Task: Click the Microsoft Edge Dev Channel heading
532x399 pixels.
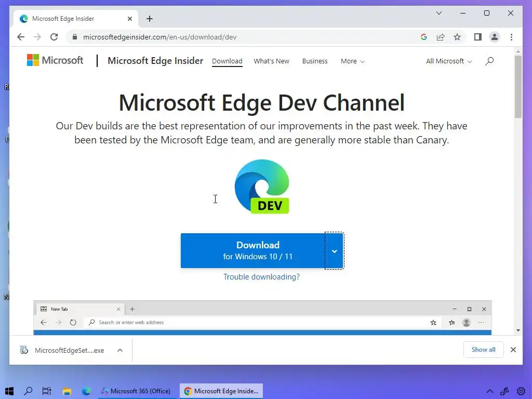Action: click(262, 102)
